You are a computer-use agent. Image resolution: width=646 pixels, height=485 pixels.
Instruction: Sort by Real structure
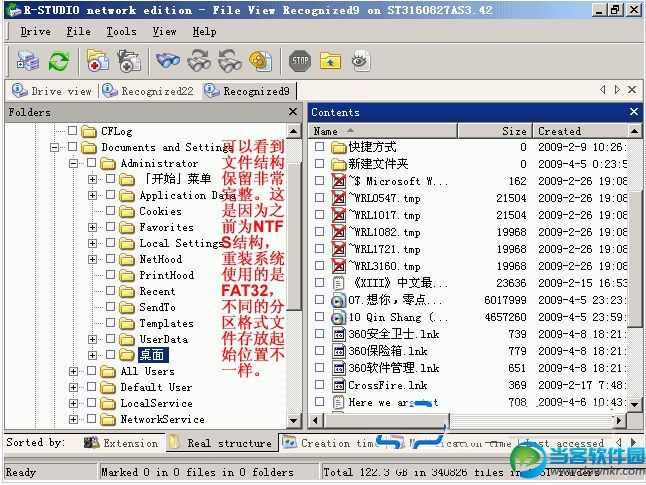point(222,443)
